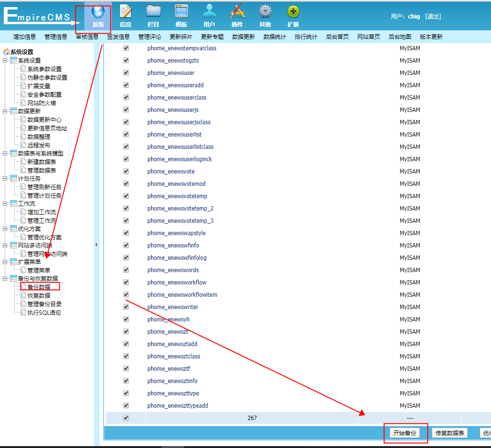The image size is (491, 448).
Task: Open the 安全参数配置 tree link
Action: tap(45, 94)
